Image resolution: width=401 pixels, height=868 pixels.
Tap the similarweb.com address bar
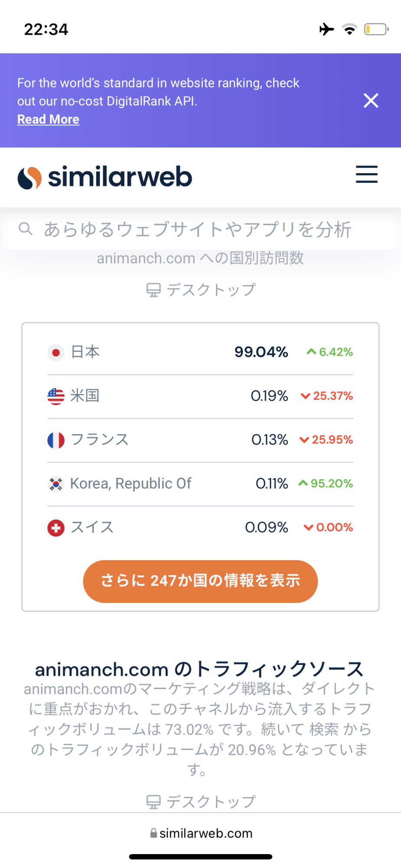[201, 833]
